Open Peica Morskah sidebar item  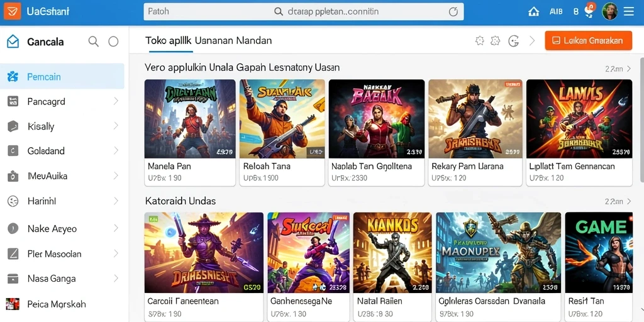(x=62, y=304)
